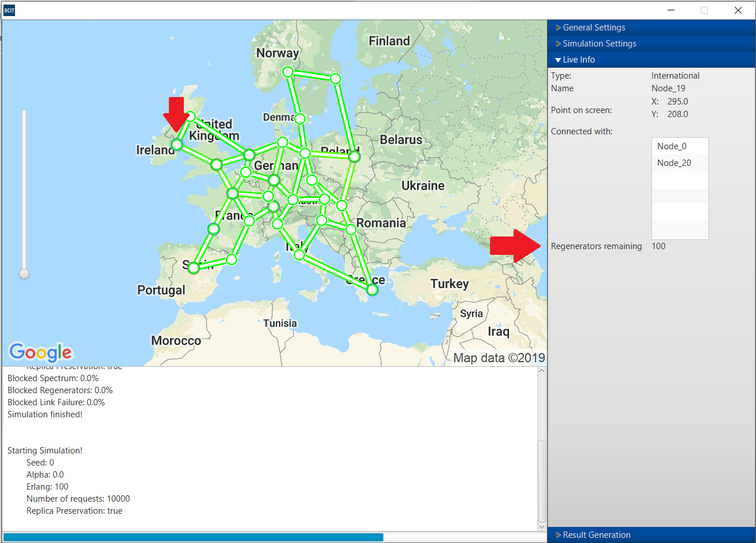Select Node_0 in the connected list

tap(680, 146)
